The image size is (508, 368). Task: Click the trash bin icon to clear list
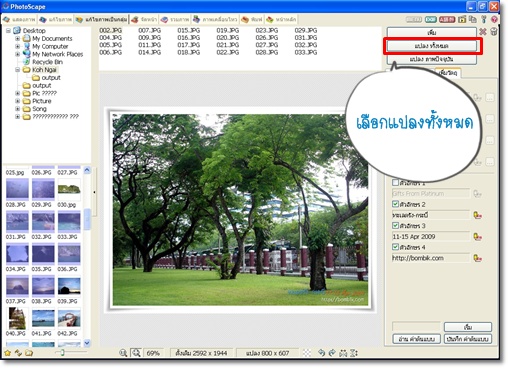point(494,32)
